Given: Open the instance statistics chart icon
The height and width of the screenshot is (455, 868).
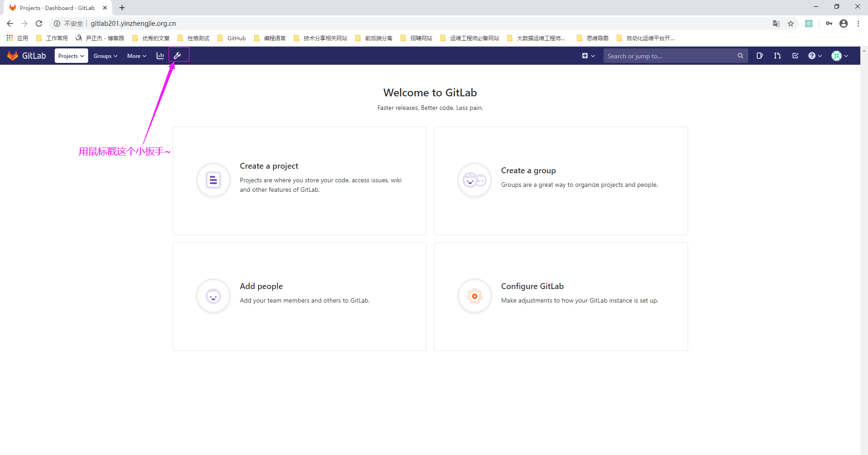Looking at the screenshot, I should (x=160, y=56).
